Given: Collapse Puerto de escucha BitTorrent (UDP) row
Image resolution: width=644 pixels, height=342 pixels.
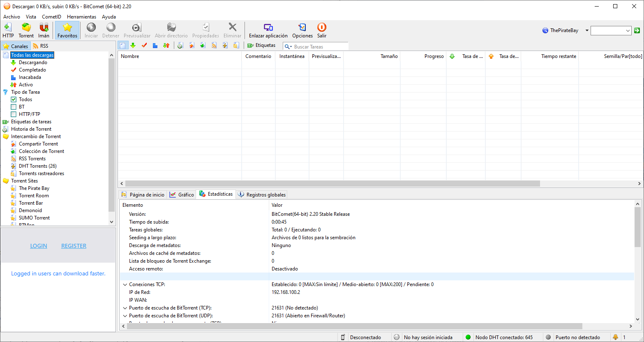Looking at the screenshot, I should click(125, 316).
